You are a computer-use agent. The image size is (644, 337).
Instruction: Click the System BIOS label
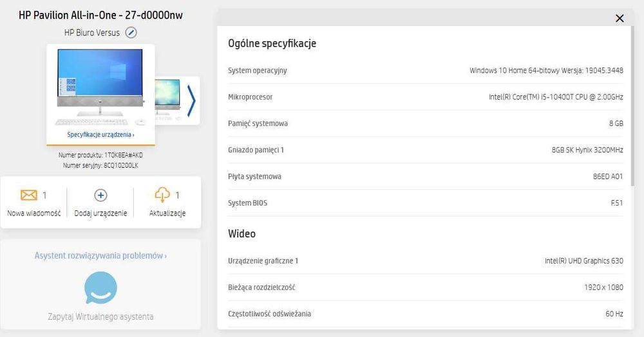[x=248, y=203]
